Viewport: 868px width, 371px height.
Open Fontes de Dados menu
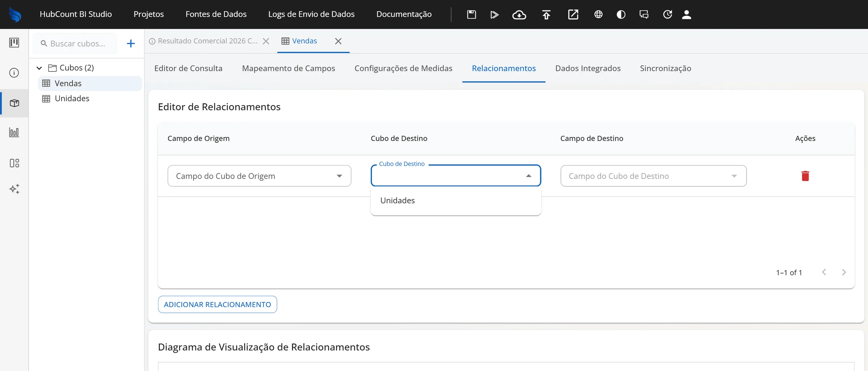click(216, 14)
